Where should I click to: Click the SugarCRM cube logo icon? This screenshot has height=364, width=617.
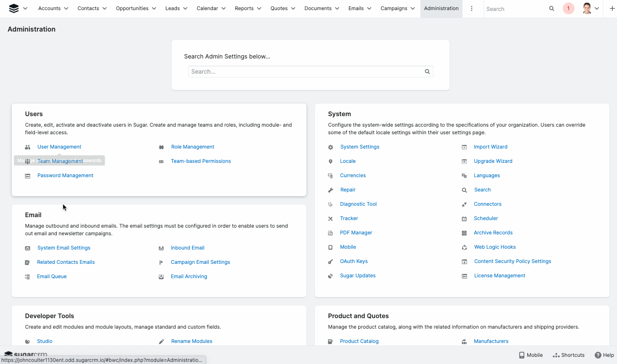(13, 8)
